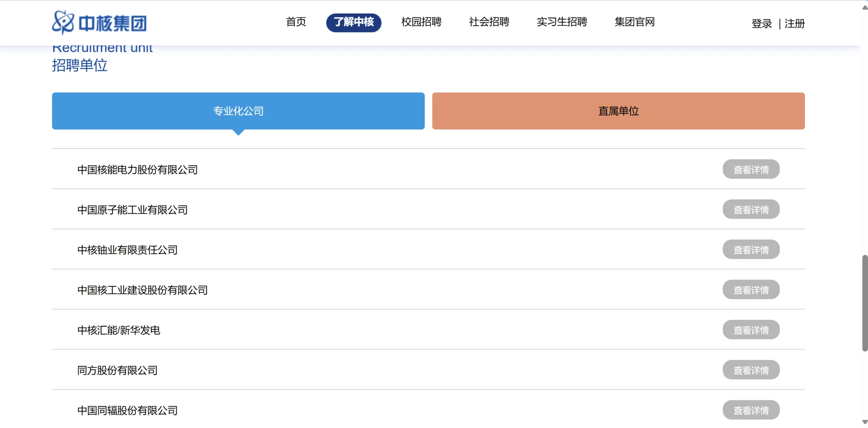Select the 了解中核 navigation pill
Image resolution: width=868 pixels, height=428 pixels.
pyautogui.click(x=353, y=22)
